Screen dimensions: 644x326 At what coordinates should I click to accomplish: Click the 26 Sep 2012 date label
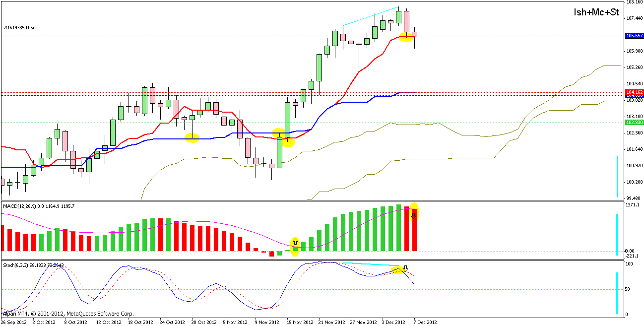[x=15, y=322]
